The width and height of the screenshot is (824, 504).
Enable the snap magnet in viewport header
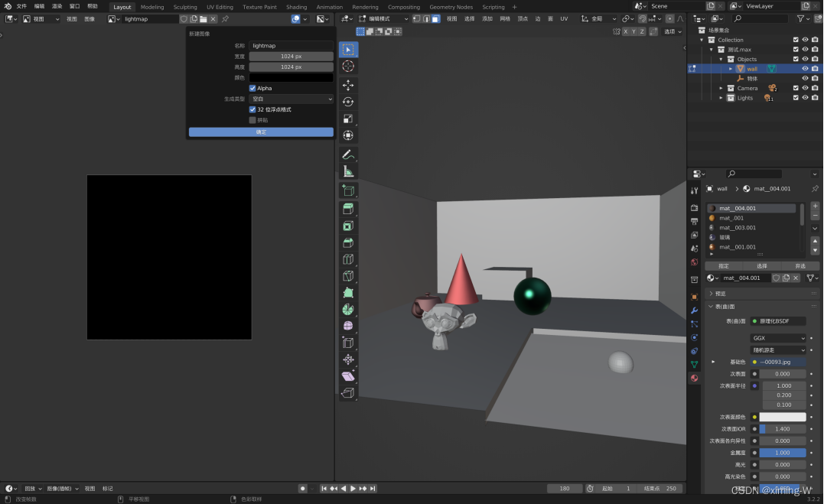coord(643,18)
